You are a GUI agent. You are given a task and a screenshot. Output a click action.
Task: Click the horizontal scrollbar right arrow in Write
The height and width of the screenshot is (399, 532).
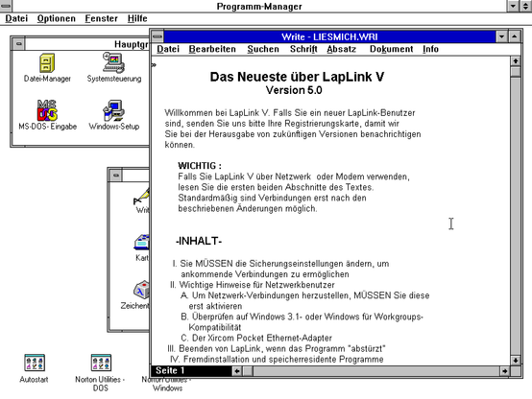(505, 371)
